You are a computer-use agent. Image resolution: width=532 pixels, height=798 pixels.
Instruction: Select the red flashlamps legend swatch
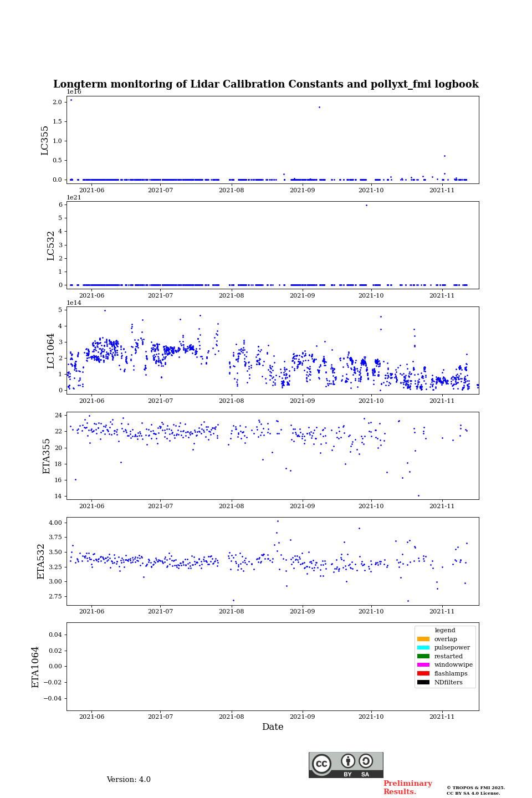423,674
